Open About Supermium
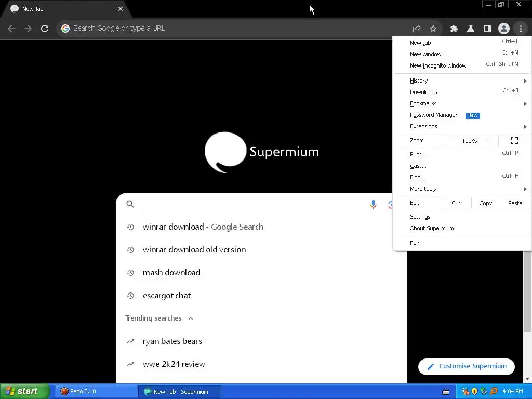This screenshot has width=532, height=399. [x=462, y=229]
